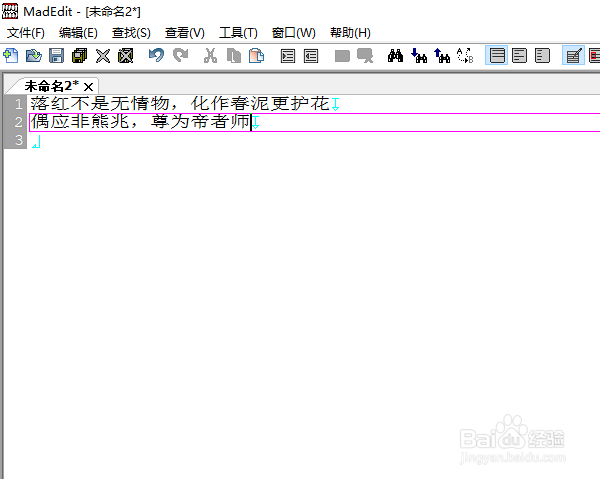Open the 窗口(W) menu

(x=293, y=33)
